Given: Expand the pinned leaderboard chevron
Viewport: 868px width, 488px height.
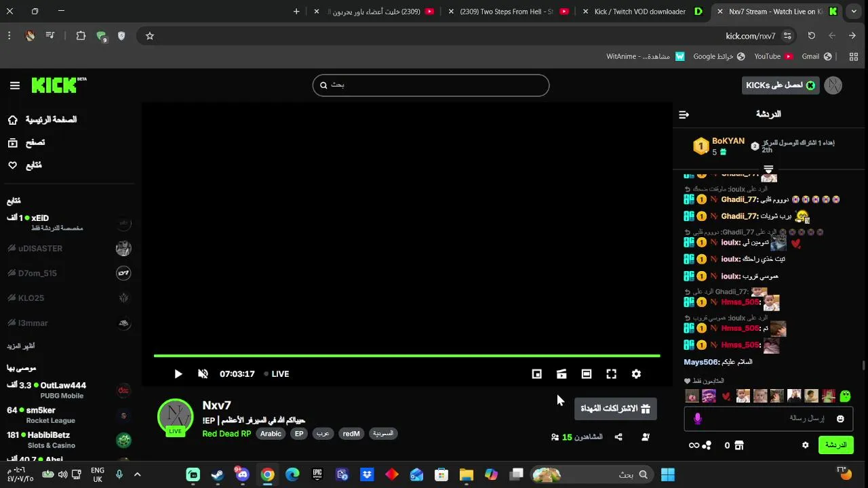Looking at the screenshot, I should 768,168.
